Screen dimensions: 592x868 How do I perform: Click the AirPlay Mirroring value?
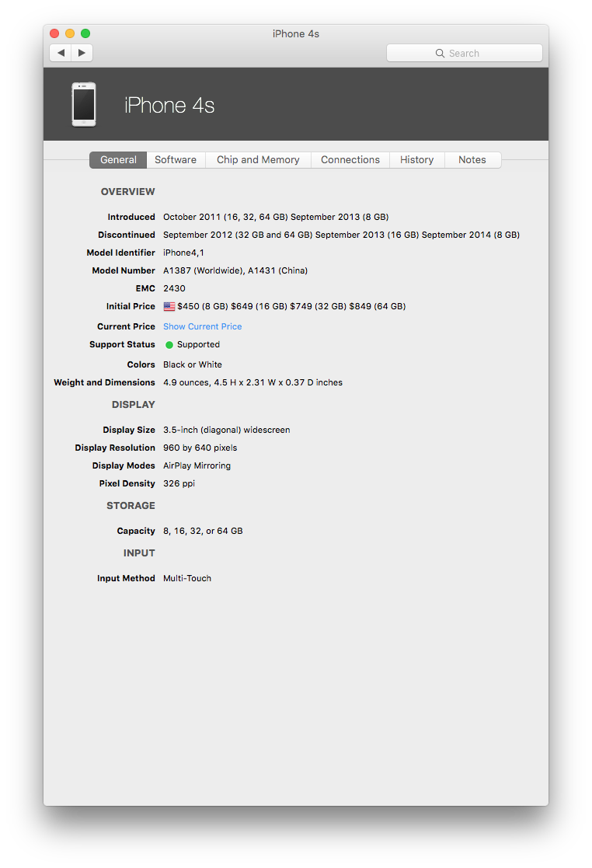coord(197,465)
